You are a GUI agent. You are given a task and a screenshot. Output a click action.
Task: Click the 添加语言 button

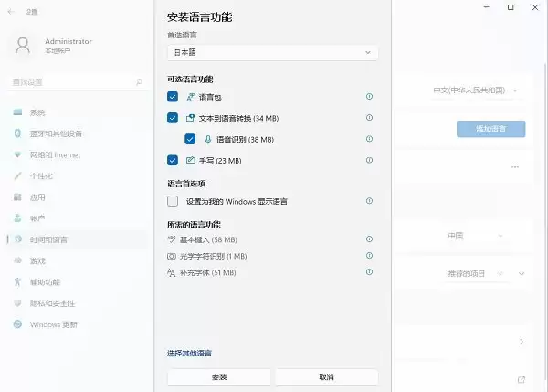tap(490, 129)
